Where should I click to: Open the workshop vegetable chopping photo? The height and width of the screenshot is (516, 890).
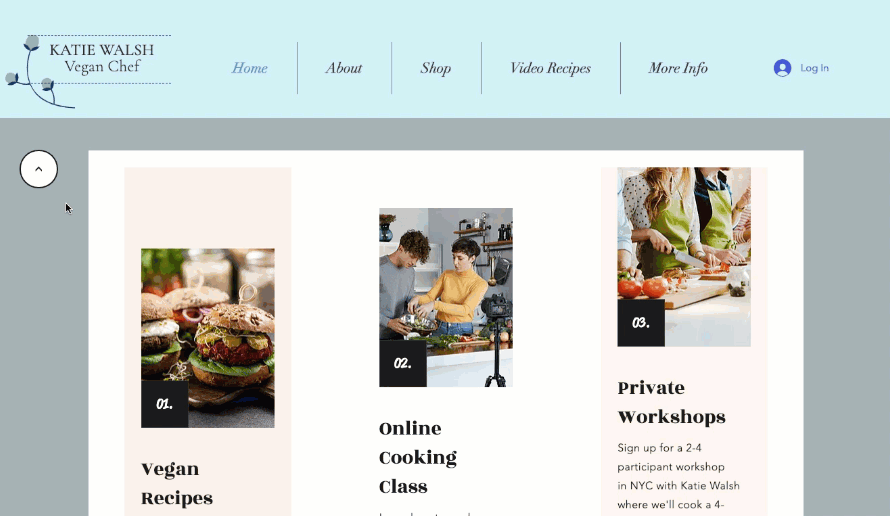click(x=684, y=257)
